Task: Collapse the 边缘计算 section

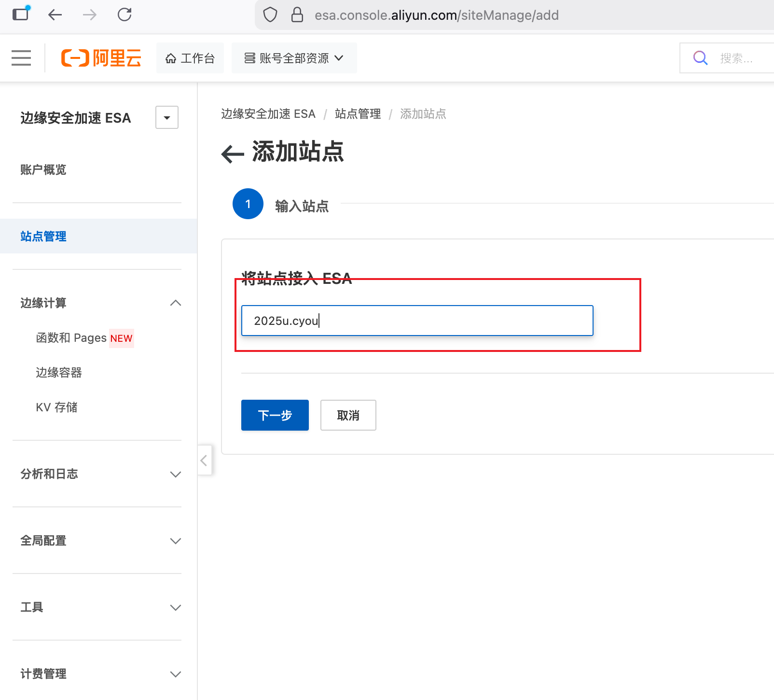Action: click(176, 303)
